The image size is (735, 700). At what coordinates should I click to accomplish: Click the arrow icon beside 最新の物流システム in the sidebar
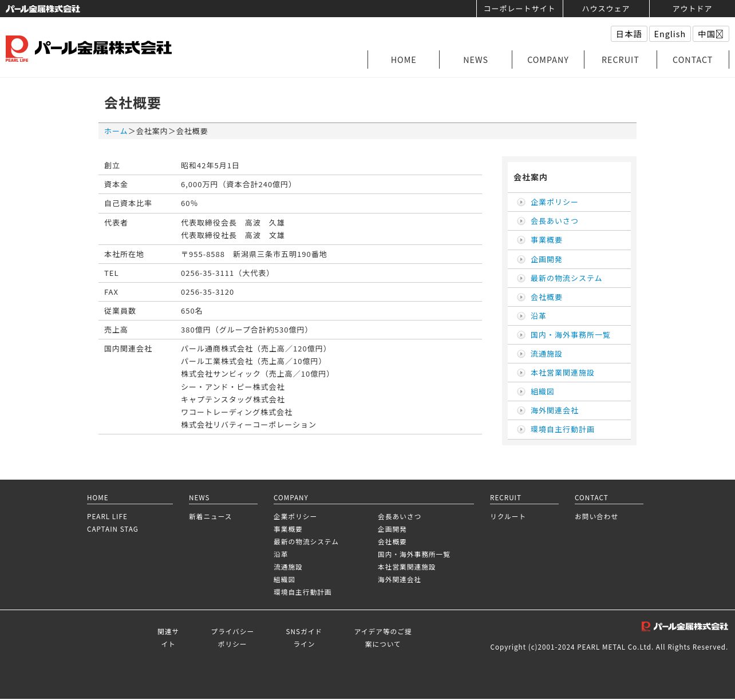pos(521,278)
